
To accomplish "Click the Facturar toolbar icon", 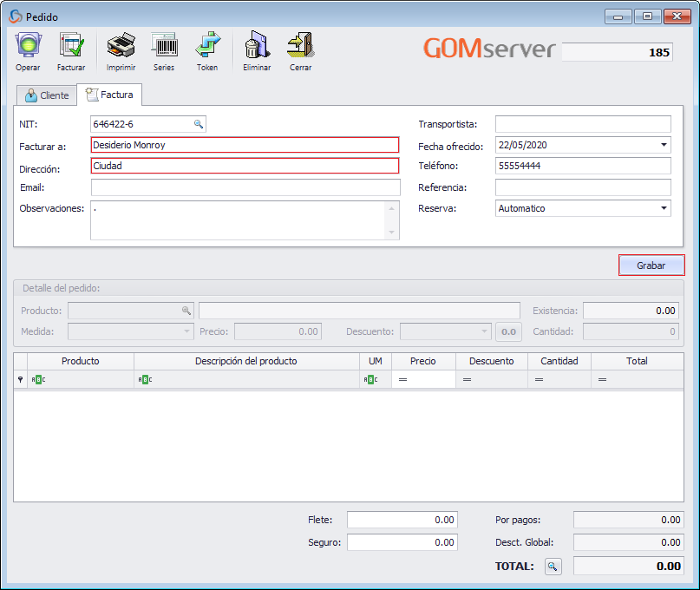I will coord(71,49).
